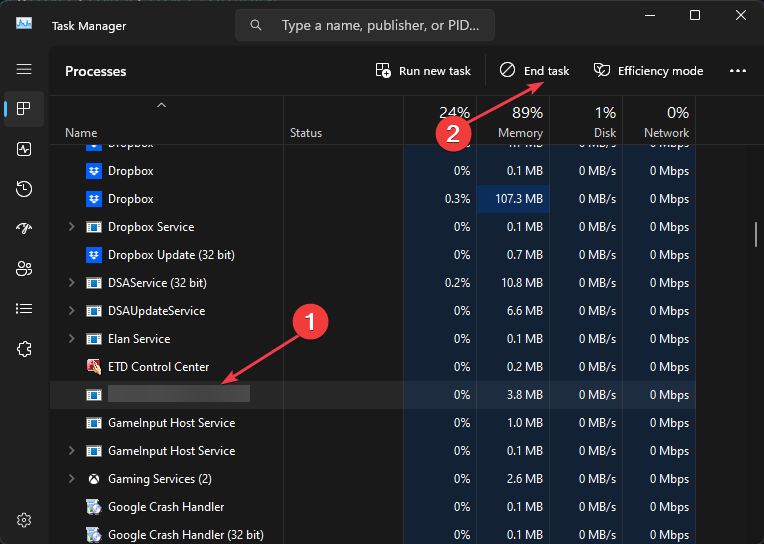Sort by the Network column header
Viewport: 764px width, 544px height.
[659, 121]
